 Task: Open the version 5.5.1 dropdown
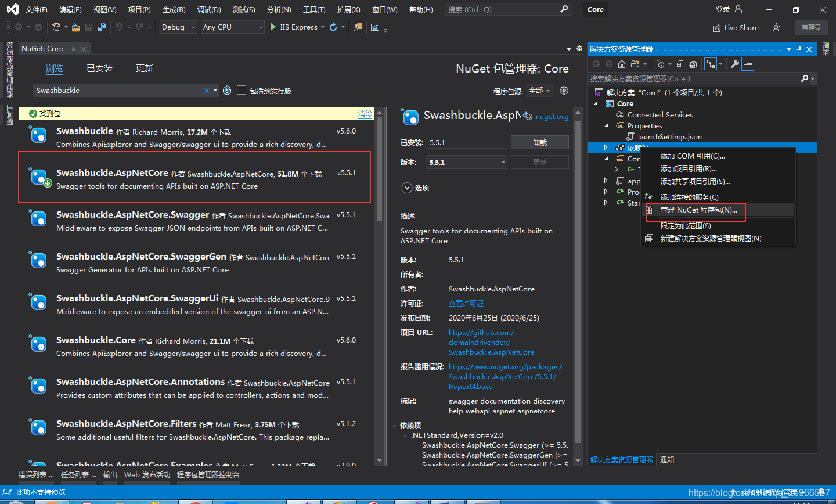pyautogui.click(x=467, y=163)
